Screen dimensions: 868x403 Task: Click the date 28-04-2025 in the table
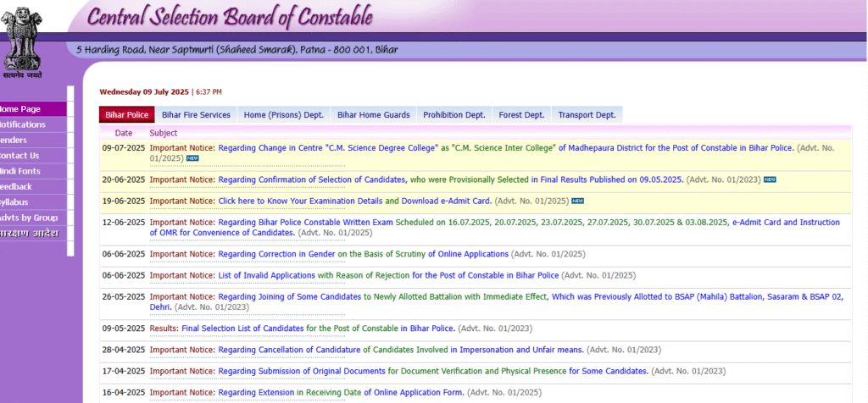click(x=124, y=350)
